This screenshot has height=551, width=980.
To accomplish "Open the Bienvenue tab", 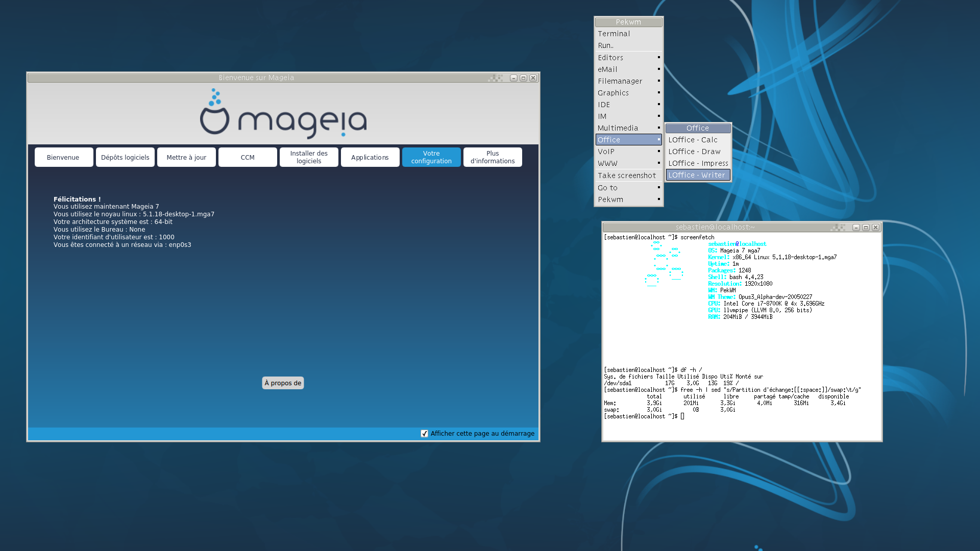I will coord(64,157).
